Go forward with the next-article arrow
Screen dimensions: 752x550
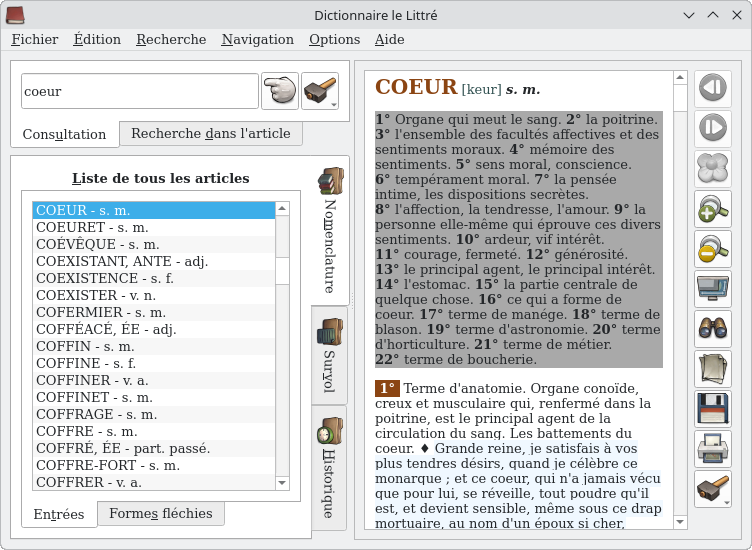pyautogui.click(x=713, y=128)
